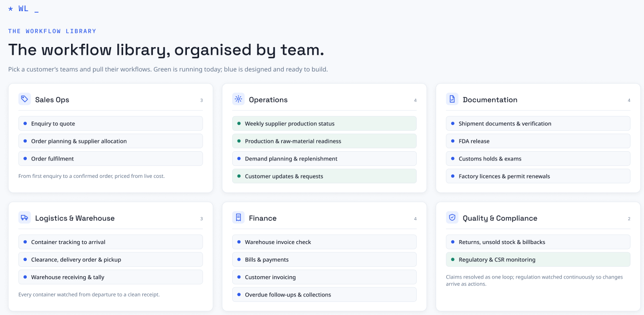Image resolution: width=644 pixels, height=315 pixels.
Task: Click THE WORKFLOW LIBRARY eyebrow label
Action: [52, 31]
